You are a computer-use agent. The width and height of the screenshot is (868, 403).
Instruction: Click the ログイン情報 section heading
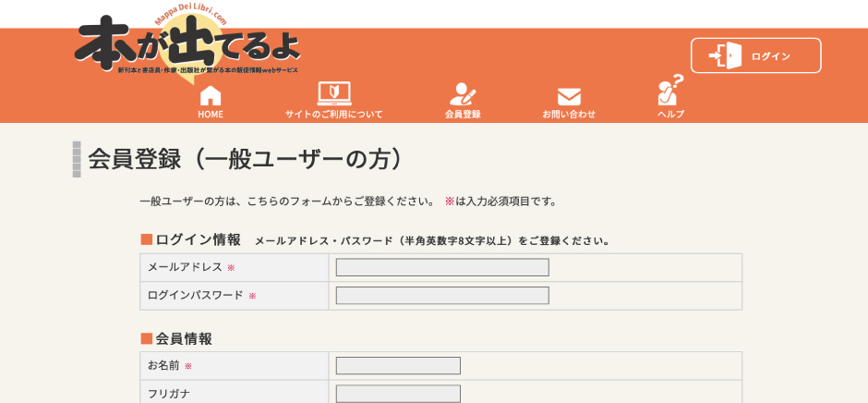[198, 239]
